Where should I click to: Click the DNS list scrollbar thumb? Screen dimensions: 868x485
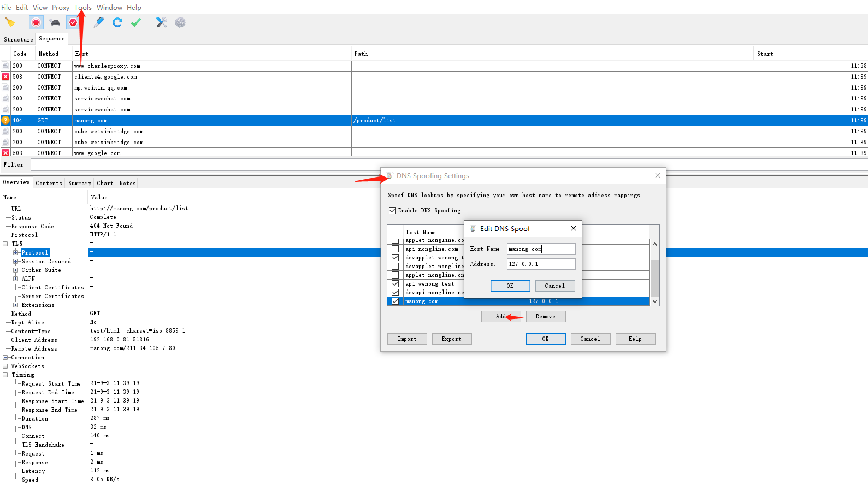click(x=654, y=278)
